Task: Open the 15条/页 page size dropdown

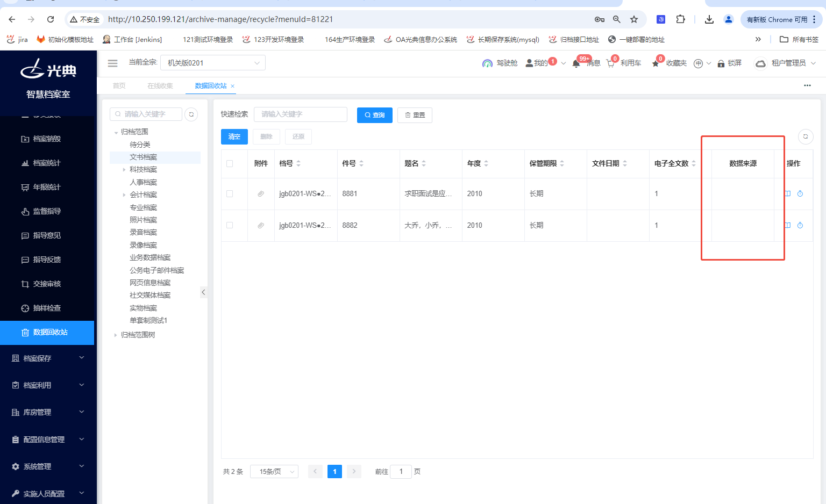Action: pos(274,472)
